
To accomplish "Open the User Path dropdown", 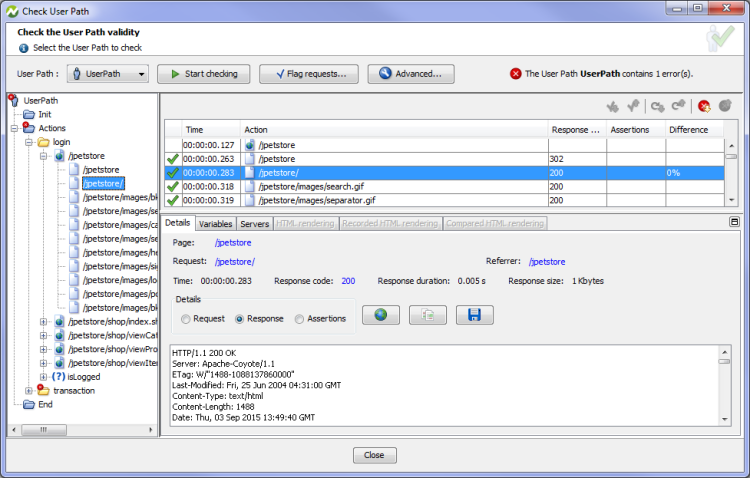I will pos(109,74).
